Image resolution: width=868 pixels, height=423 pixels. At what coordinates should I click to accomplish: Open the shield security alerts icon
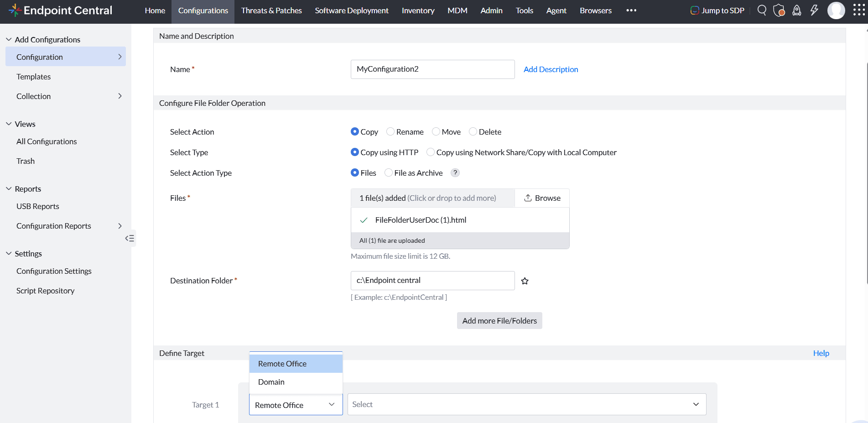[x=779, y=10]
